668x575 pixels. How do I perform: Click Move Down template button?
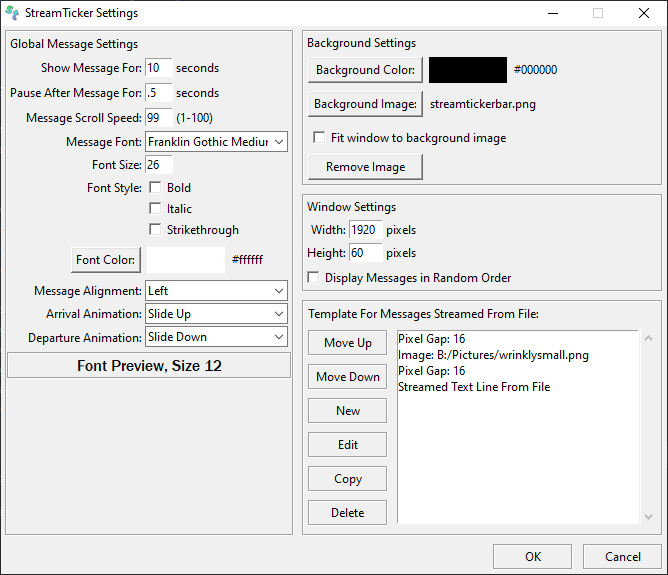(x=348, y=377)
